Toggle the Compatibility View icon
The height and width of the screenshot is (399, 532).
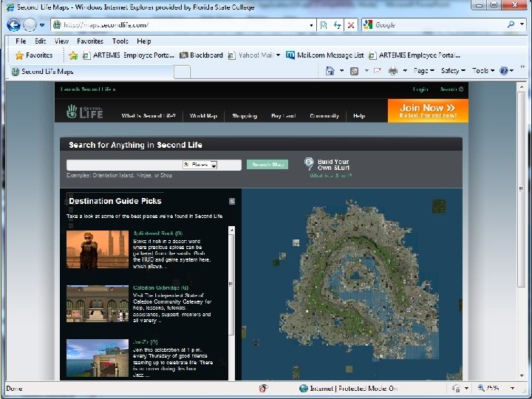pyautogui.click(x=324, y=25)
